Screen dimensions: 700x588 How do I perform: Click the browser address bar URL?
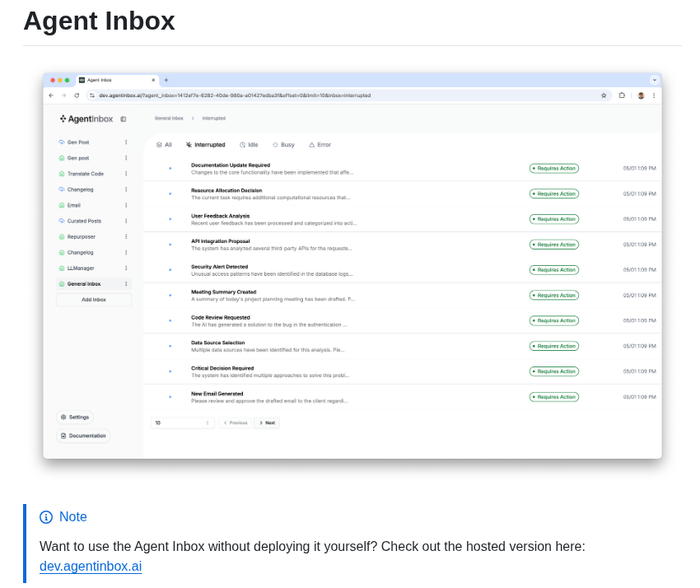coord(235,96)
